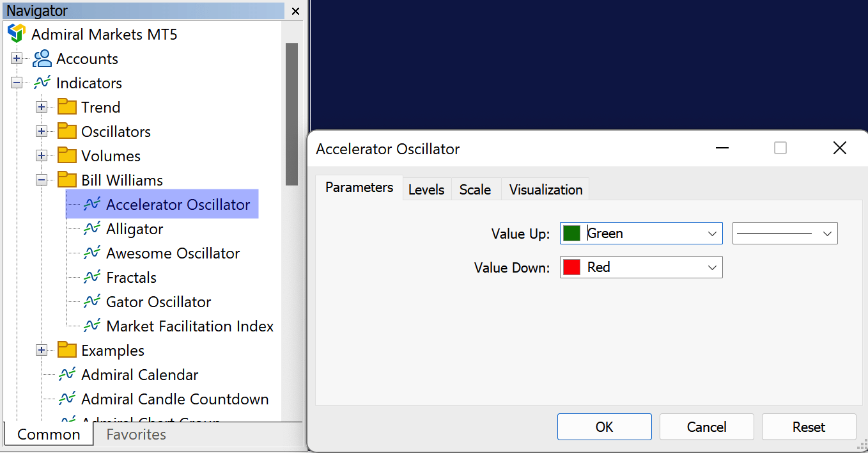Click the Oscillators folder label
Image resolution: width=868 pixels, height=453 pixels.
(x=116, y=132)
